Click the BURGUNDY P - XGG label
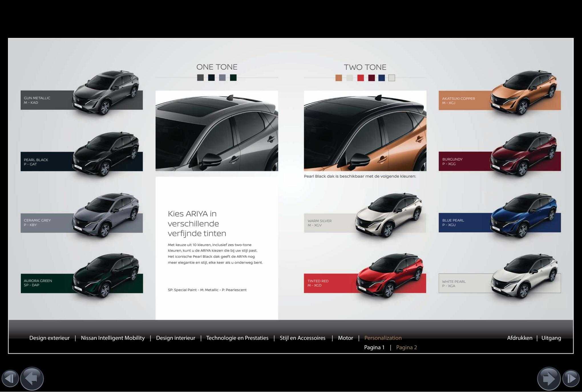 452,161
